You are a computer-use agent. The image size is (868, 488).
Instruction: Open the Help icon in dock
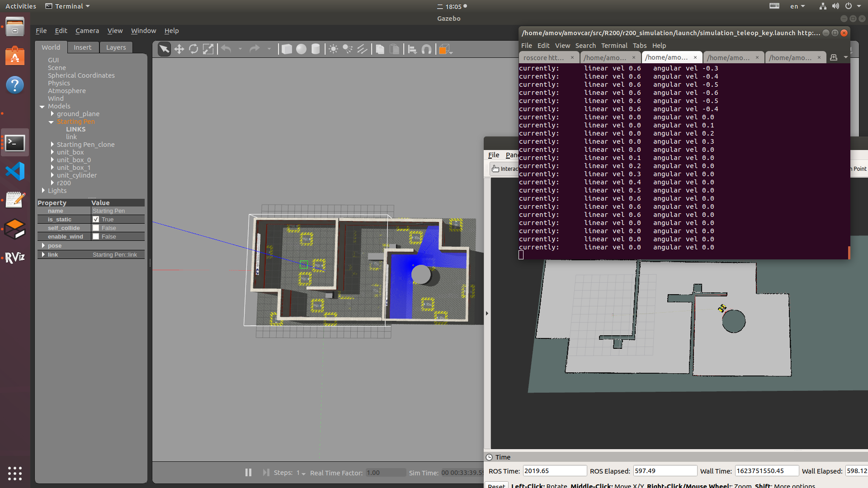tap(15, 85)
